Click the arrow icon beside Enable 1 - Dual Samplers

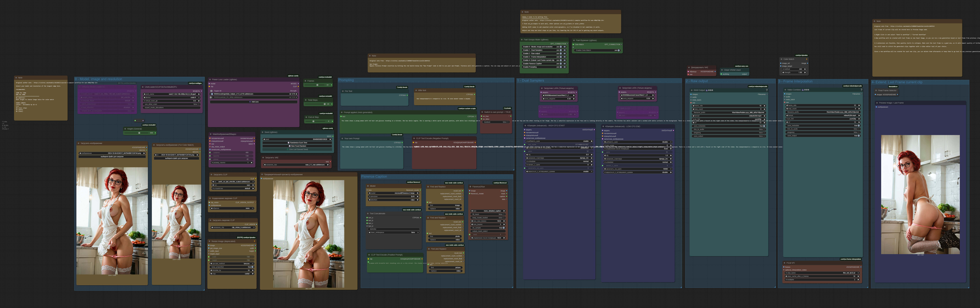[565, 50]
